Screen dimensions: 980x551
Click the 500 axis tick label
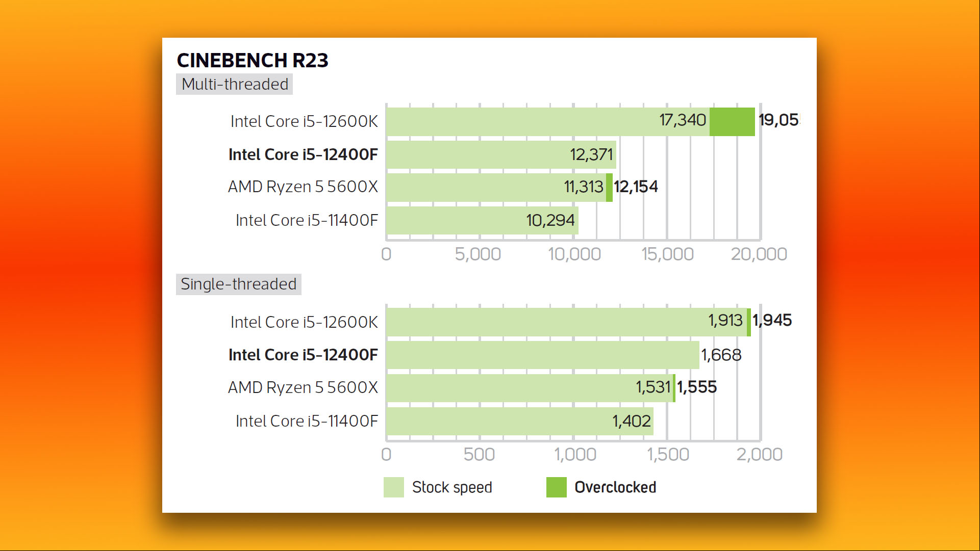coord(479,455)
